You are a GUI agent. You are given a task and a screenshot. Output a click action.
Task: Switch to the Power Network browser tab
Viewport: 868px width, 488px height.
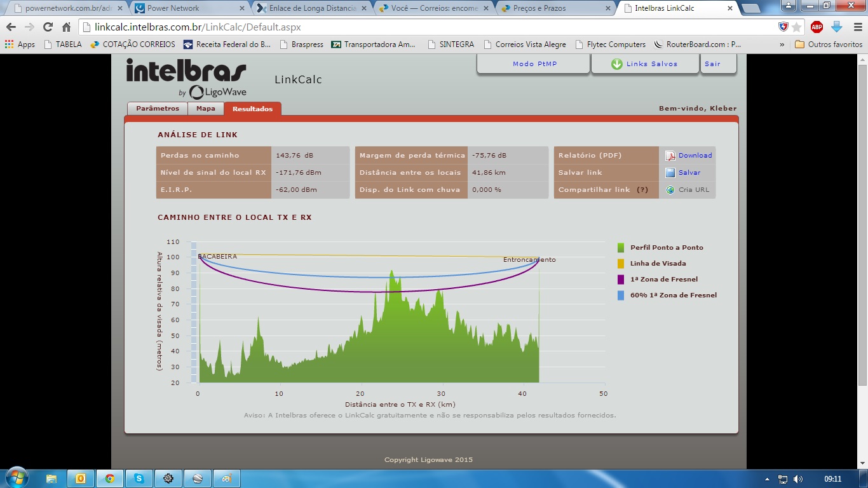click(187, 8)
